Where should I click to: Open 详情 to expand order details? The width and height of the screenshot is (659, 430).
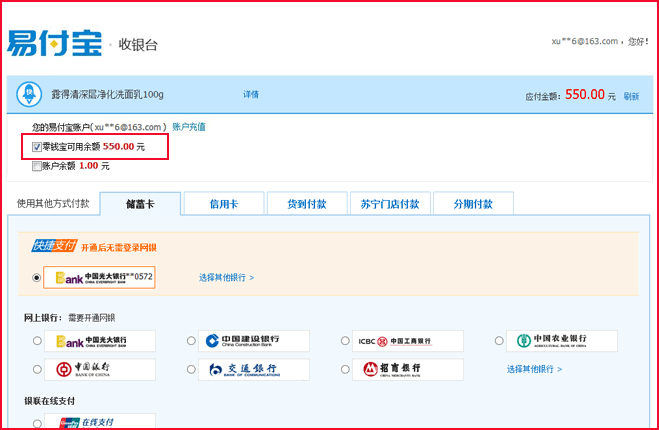(251, 94)
